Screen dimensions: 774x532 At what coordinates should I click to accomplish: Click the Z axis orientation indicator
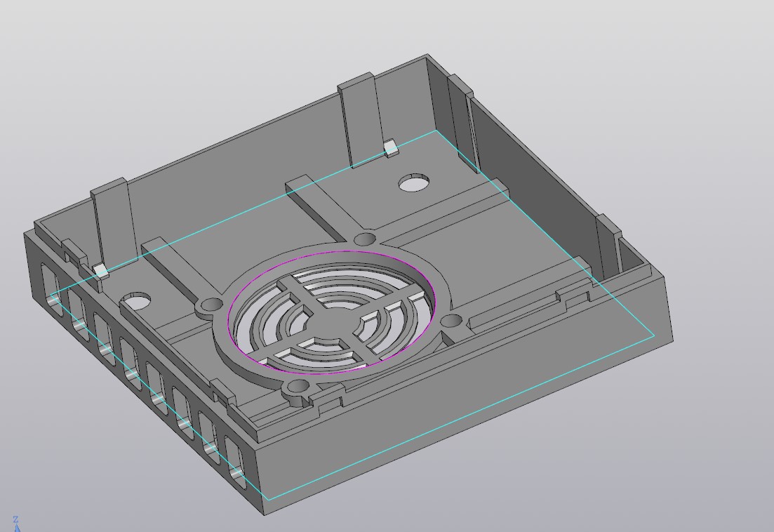click(16, 524)
